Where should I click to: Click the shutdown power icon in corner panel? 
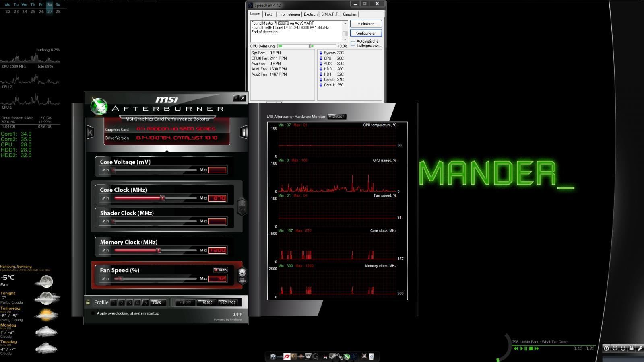tap(606, 348)
